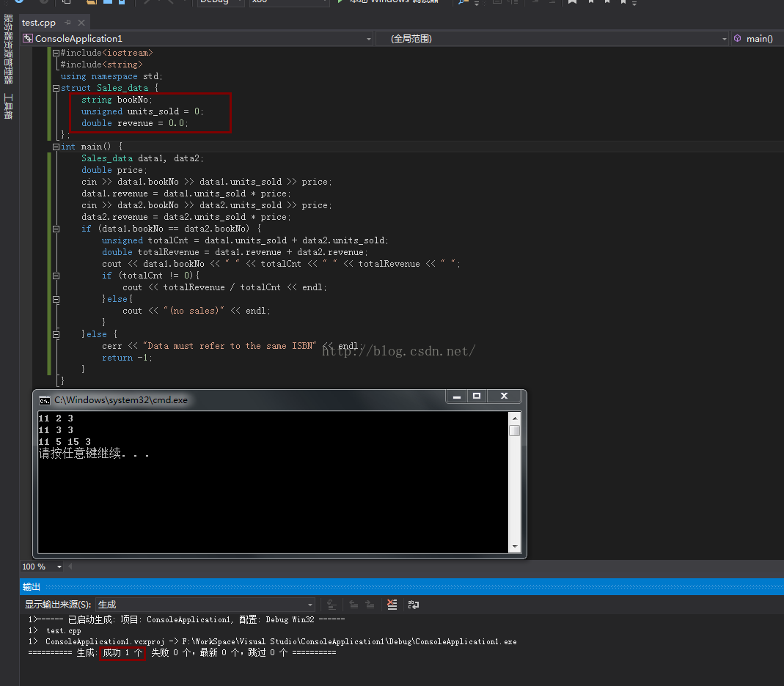The image size is (784, 686).
Task: Click console output line '11 2 3'
Action: [56, 418]
